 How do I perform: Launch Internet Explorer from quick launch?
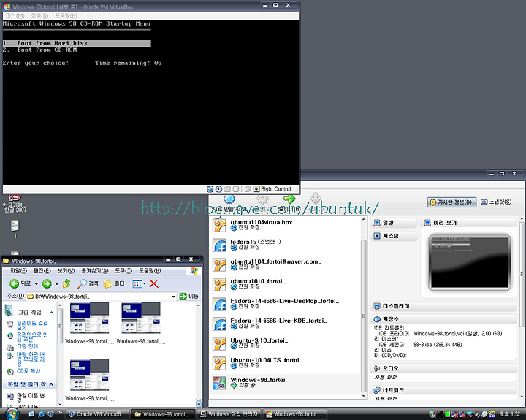tap(41, 414)
